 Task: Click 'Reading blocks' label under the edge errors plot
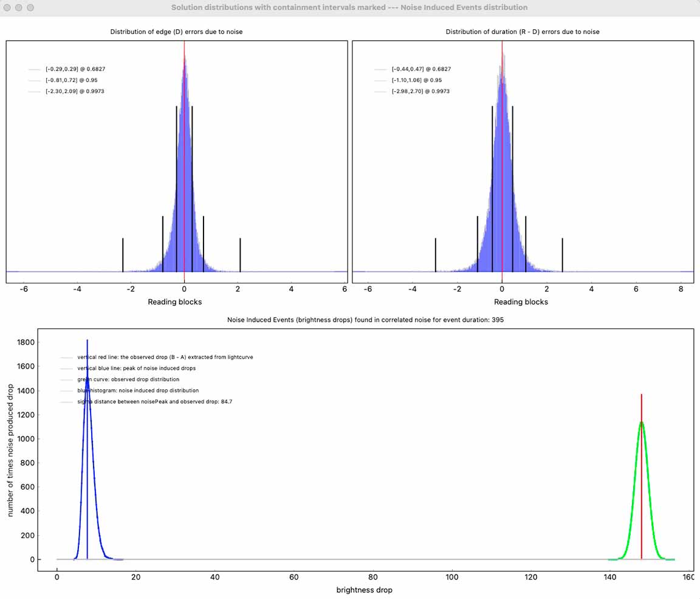pyautogui.click(x=175, y=302)
